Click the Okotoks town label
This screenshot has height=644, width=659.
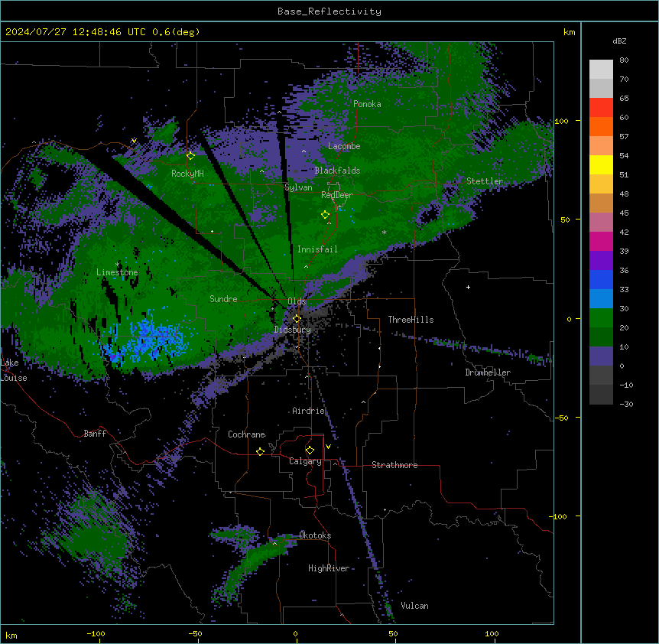[315, 535]
